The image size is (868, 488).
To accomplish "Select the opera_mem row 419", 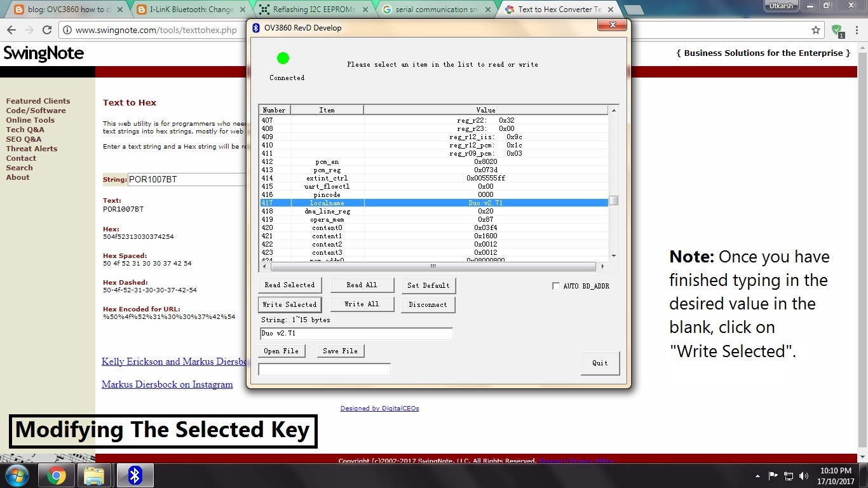I will 434,219.
